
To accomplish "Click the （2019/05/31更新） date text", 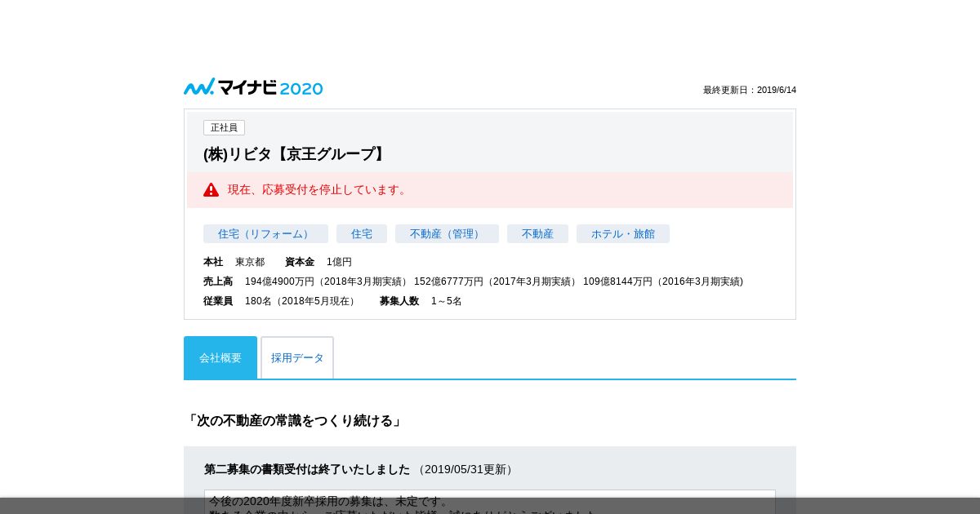I will coord(465,469).
